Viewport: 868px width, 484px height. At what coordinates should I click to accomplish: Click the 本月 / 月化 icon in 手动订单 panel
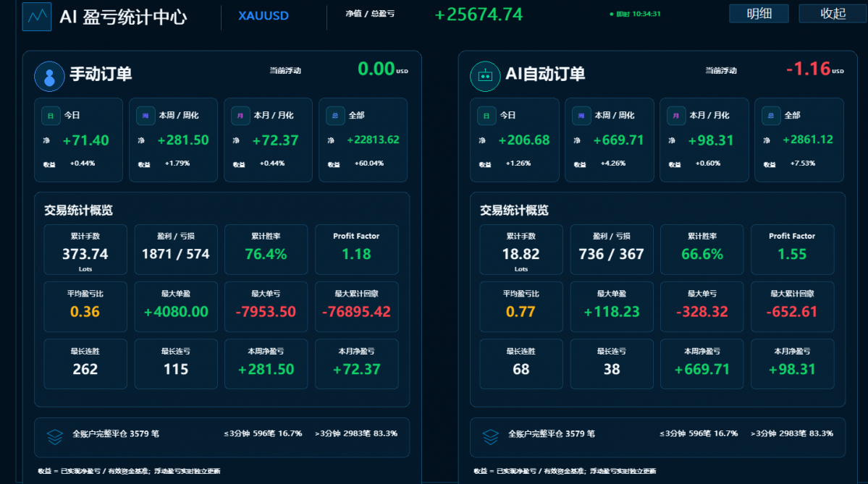point(240,116)
